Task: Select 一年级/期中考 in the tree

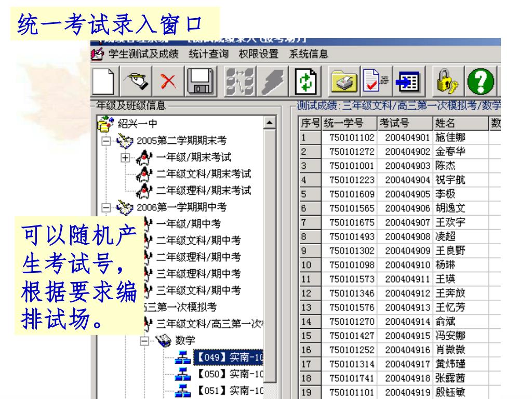Action: (x=189, y=223)
